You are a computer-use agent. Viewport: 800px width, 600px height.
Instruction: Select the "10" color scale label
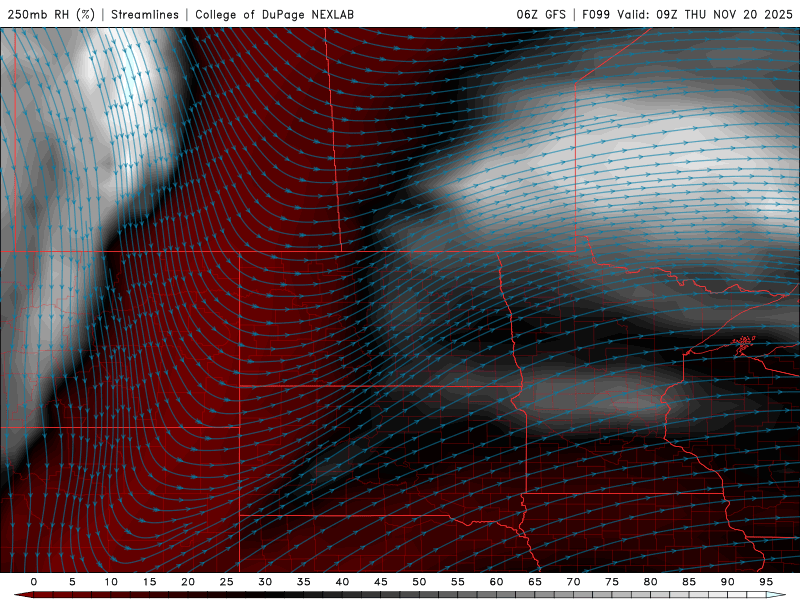(111, 582)
